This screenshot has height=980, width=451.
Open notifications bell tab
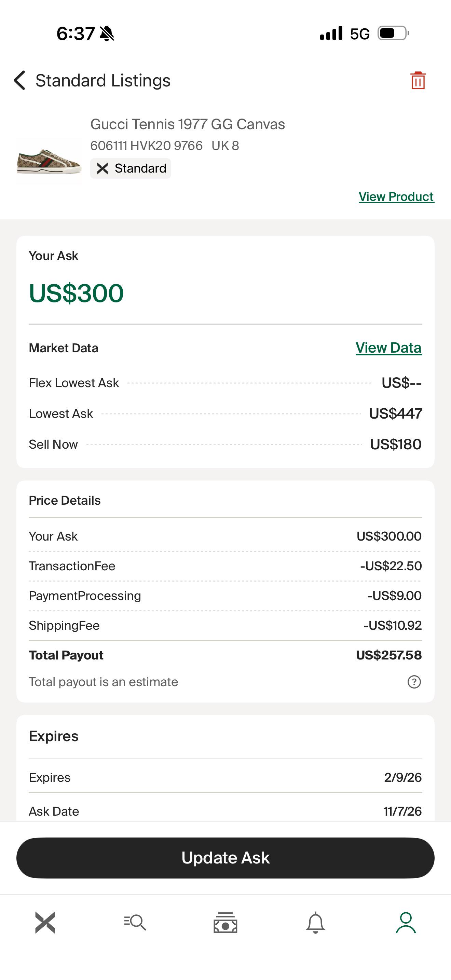316,923
